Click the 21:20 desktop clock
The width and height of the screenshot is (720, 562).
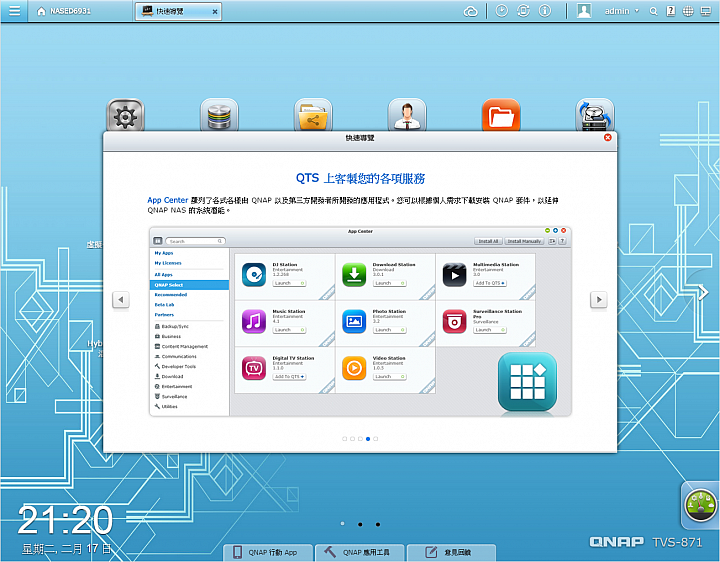65,520
